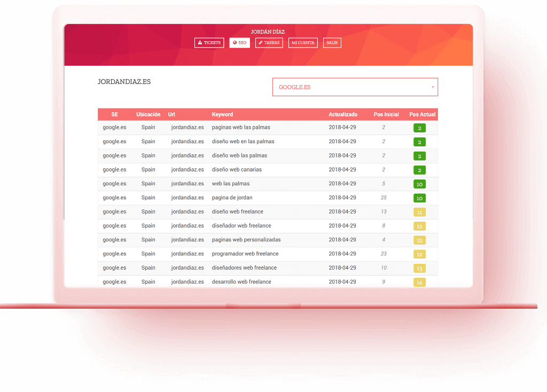Select keyword 'diseñador web freelance'
Viewport: 547px width, 392px height.
[241, 226]
